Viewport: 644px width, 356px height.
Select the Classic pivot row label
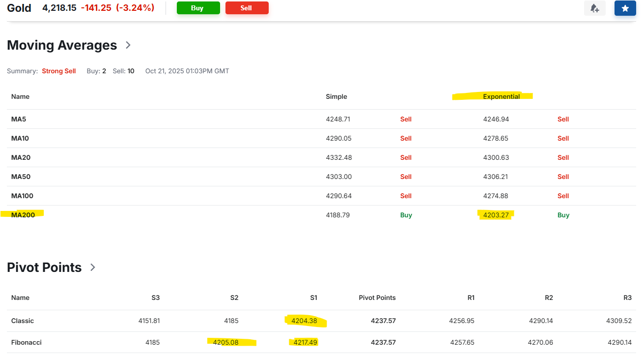coord(23,321)
